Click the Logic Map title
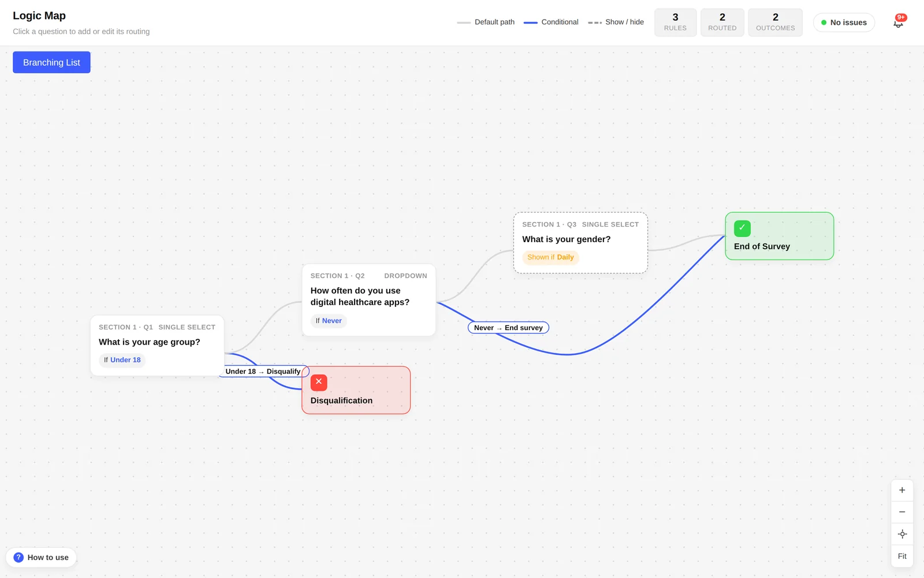This screenshot has width=924, height=578. (x=39, y=16)
